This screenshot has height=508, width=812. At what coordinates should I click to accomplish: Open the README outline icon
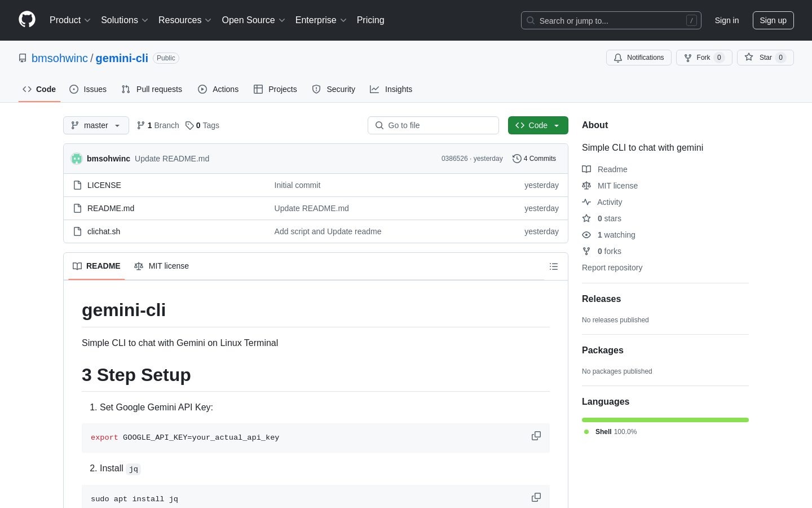554,266
